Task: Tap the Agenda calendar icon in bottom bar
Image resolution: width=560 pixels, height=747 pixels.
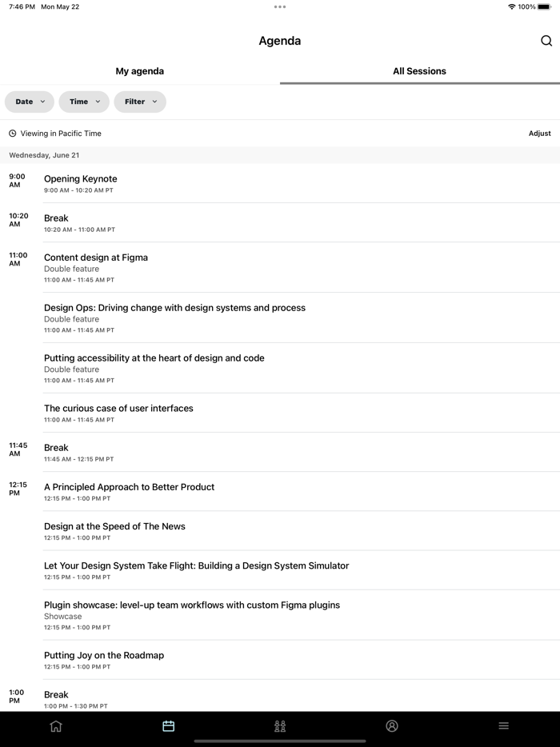Action: tap(168, 725)
